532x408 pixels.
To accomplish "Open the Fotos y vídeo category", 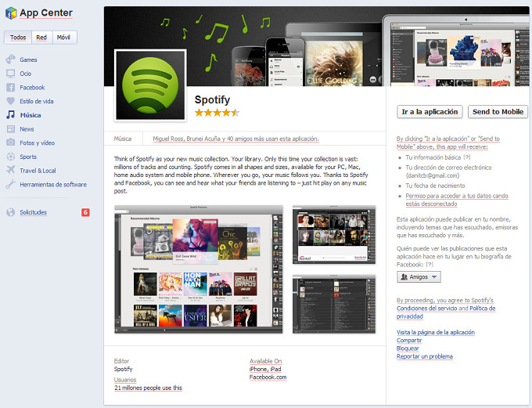I will click(x=38, y=143).
